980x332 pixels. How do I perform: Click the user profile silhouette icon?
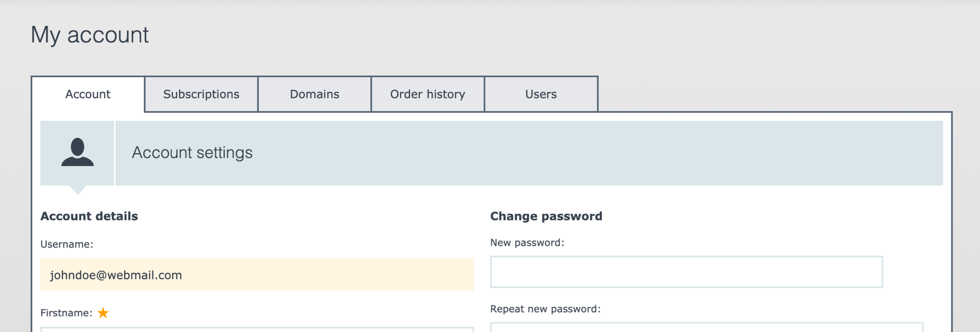pyautogui.click(x=77, y=152)
